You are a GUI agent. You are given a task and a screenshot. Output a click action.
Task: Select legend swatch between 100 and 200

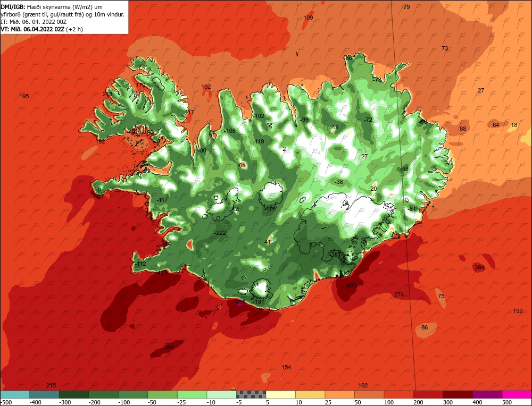tap(398, 394)
